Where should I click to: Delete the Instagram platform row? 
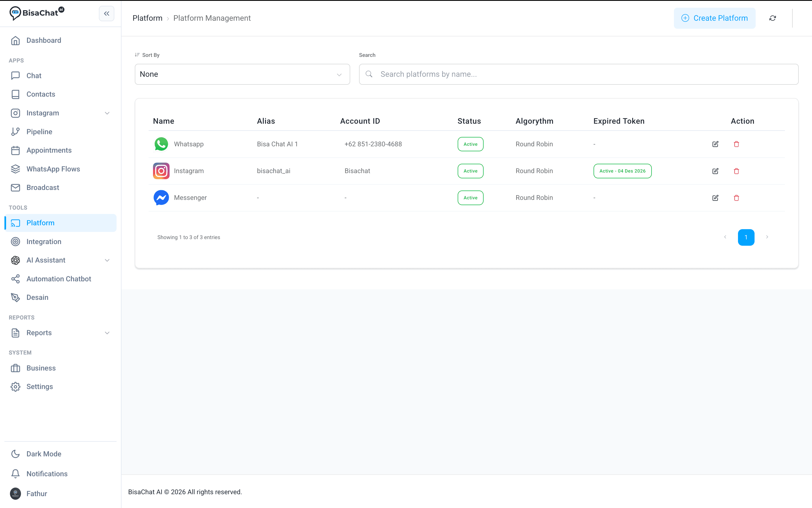point(736,171)
